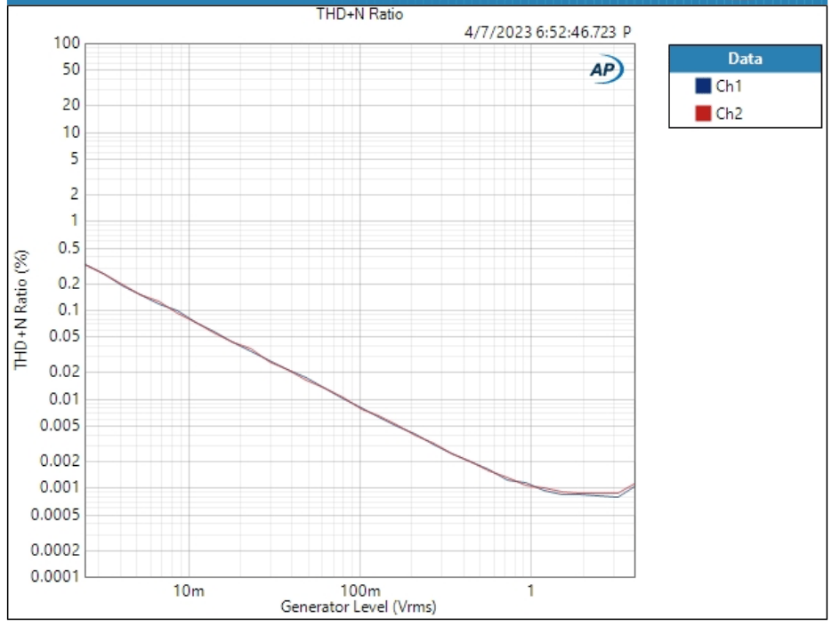Select the Ch2 legend label
840x626 pixels.
coord(729,114)
